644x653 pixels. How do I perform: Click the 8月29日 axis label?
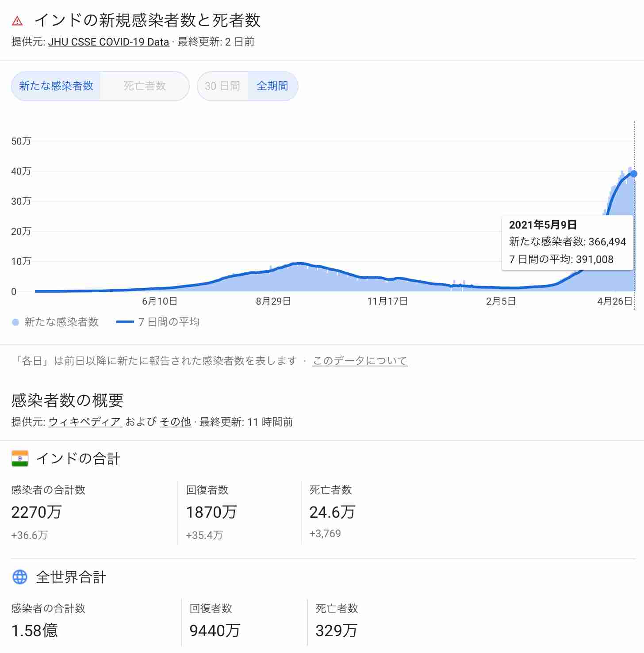(273, 302)
